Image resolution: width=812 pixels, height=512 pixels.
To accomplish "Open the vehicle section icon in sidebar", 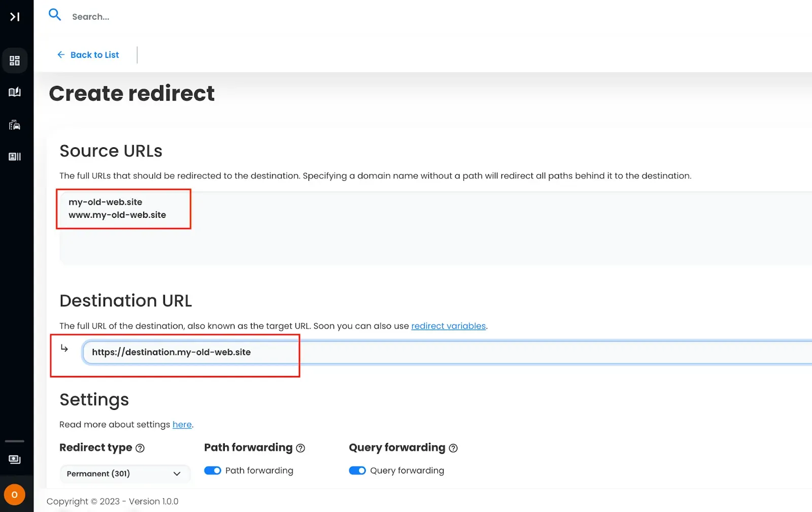I will (15, 125).
